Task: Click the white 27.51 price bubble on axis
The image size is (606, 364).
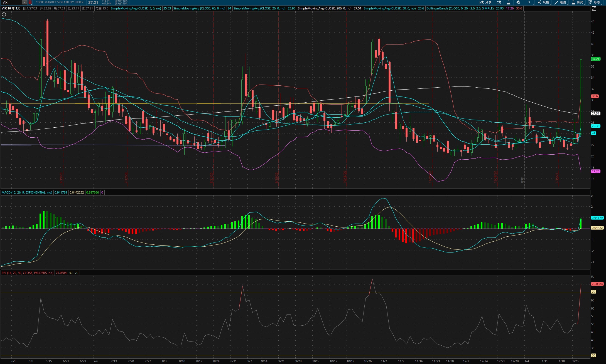Action: (596, 113)
